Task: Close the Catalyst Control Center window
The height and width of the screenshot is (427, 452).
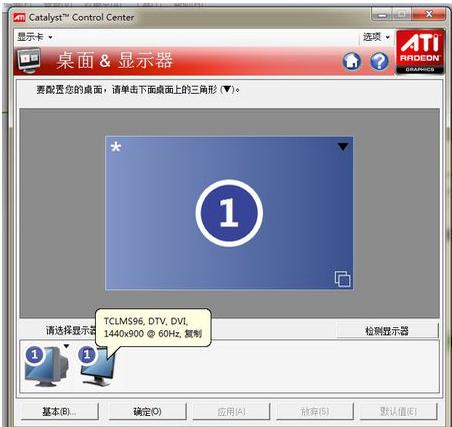Action: click(x=429, y=14)
